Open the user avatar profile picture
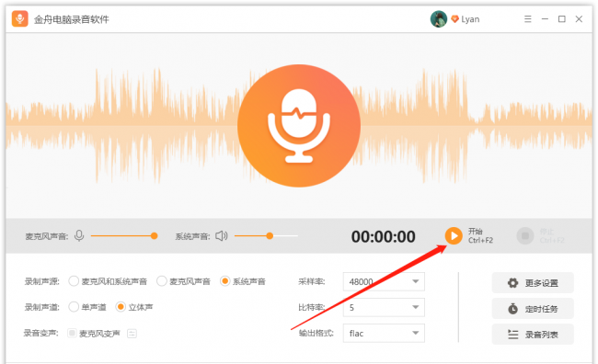The height and width of the screenshot is (364, 598). point(439,18)
